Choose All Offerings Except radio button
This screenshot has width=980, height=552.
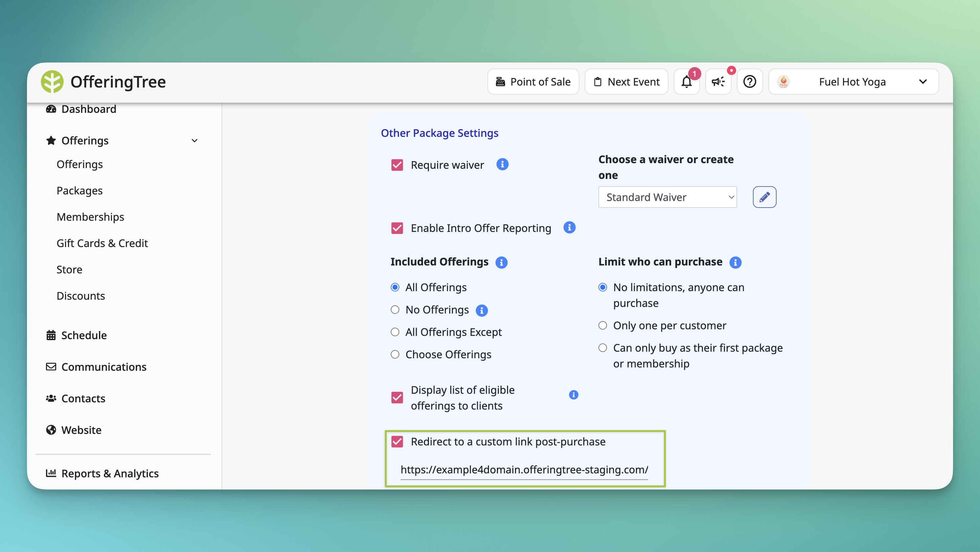(x=395, y=332)
